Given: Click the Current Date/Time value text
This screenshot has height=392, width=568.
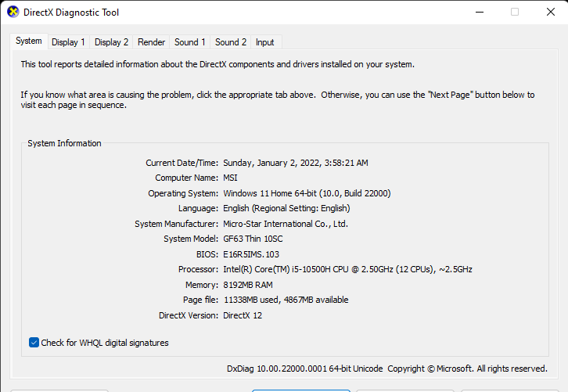Looking at the screenshot, I should (295, 163).
